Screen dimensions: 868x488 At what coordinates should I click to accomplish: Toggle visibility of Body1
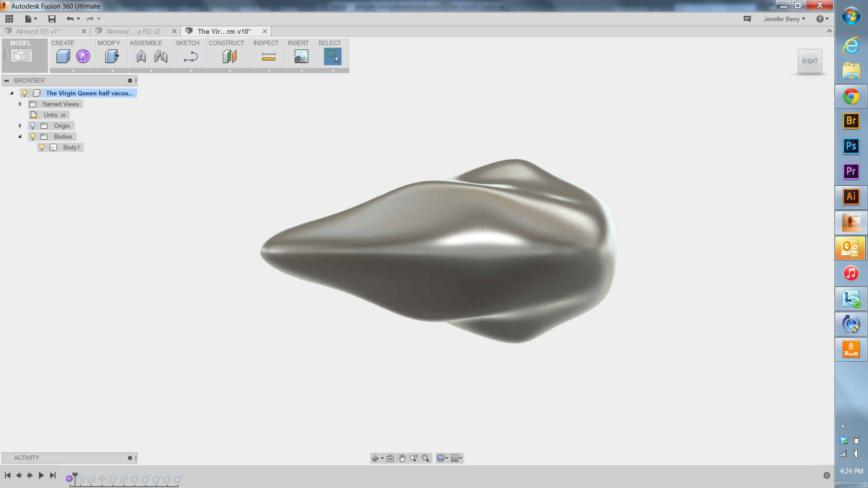(x=42, y=147)
